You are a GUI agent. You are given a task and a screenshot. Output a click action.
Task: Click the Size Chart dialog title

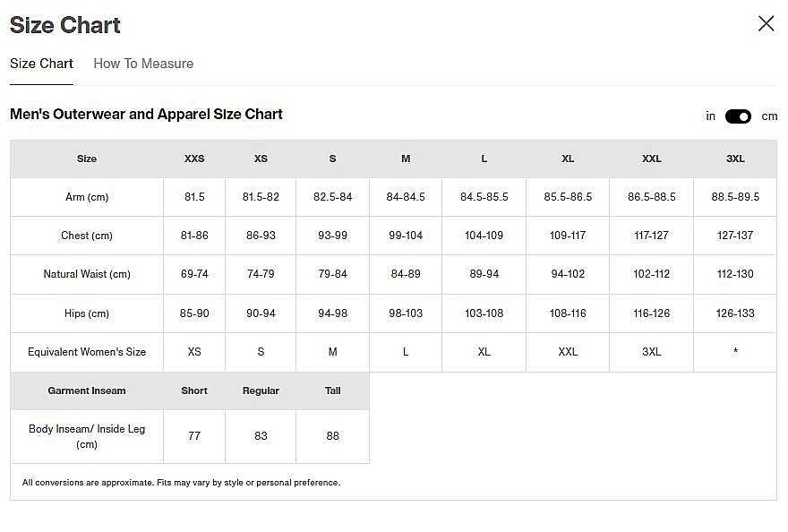pos(65,25)
